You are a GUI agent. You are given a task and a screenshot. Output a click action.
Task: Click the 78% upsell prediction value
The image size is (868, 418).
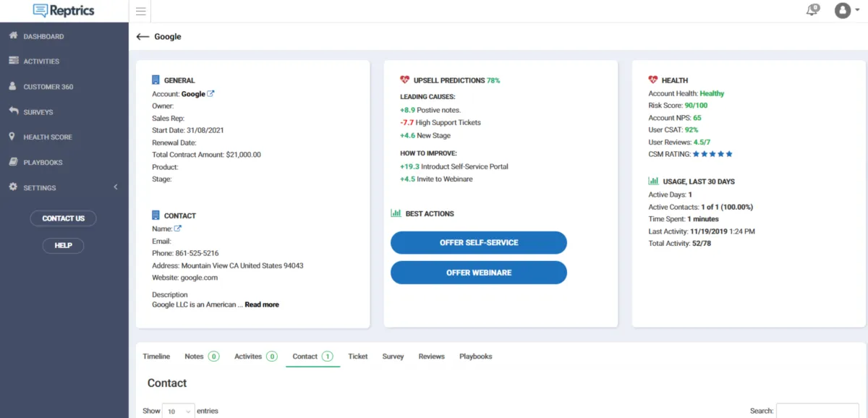[x=493, y=80]
